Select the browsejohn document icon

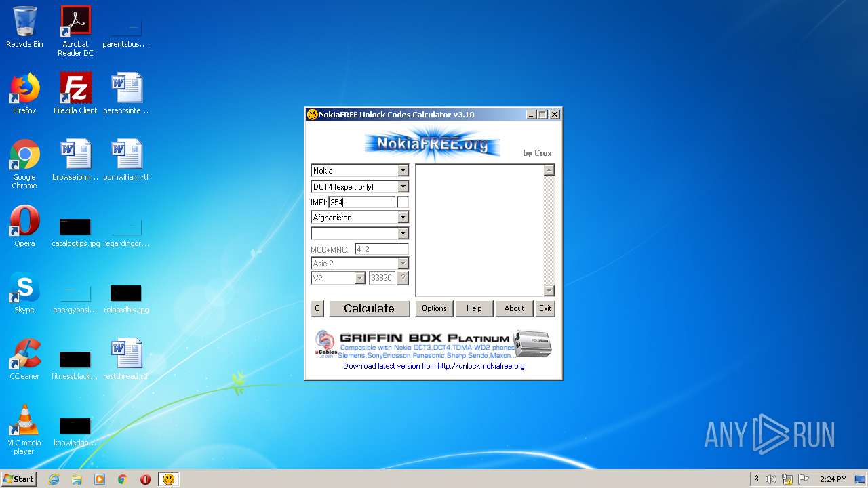coord(75,160)
